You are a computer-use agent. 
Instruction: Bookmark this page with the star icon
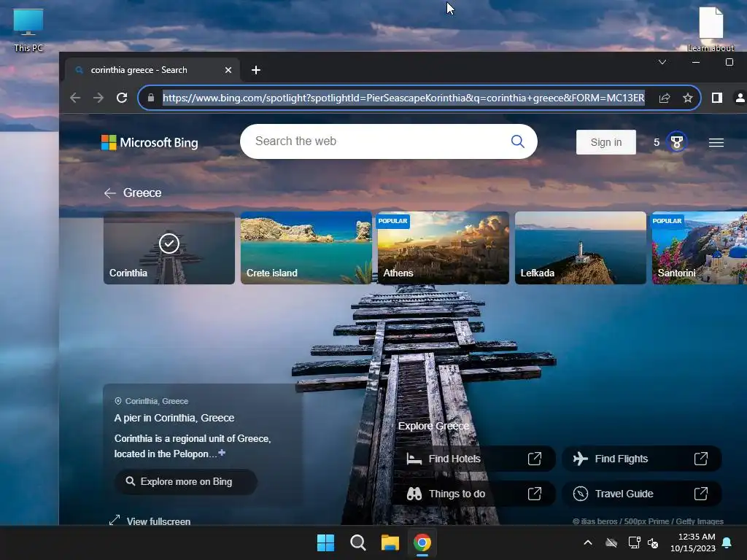tap(687, 98)
